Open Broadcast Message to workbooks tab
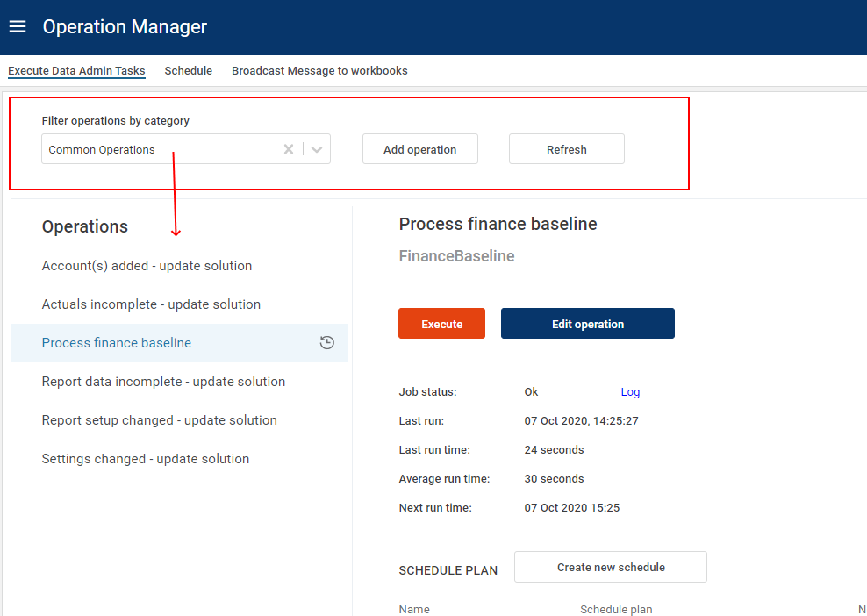 (x=319, y=70)
